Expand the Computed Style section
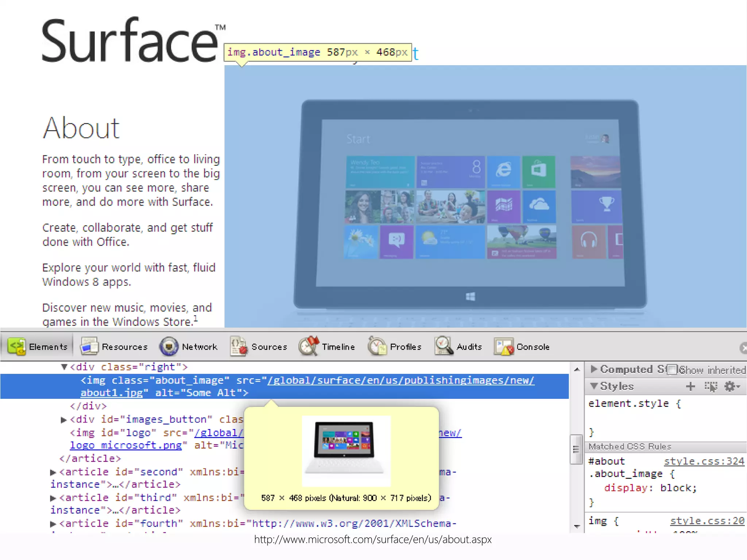747x560 pixels. [594, 369]
